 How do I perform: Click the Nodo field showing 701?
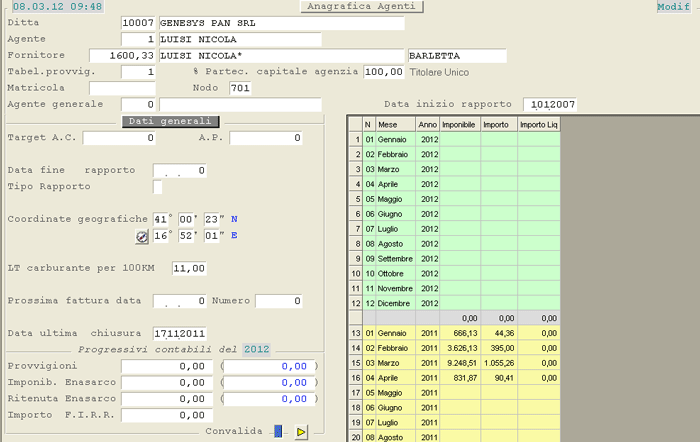(x=240, y=89)
